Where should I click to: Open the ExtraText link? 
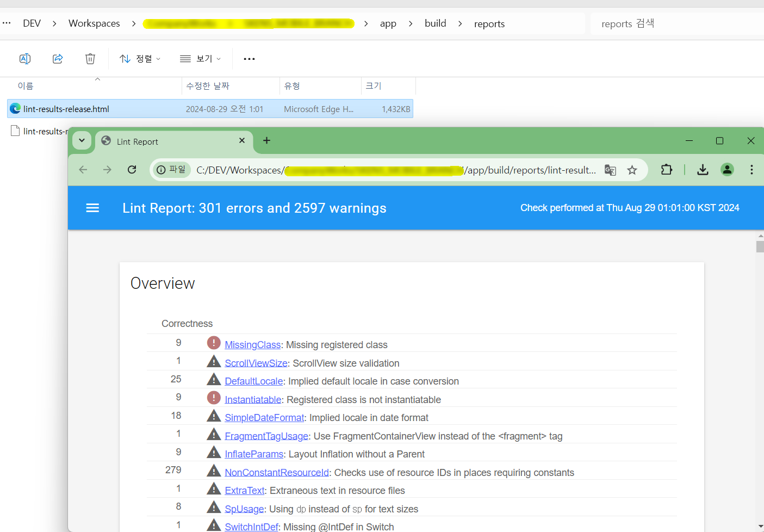click(x=245, y=491)
